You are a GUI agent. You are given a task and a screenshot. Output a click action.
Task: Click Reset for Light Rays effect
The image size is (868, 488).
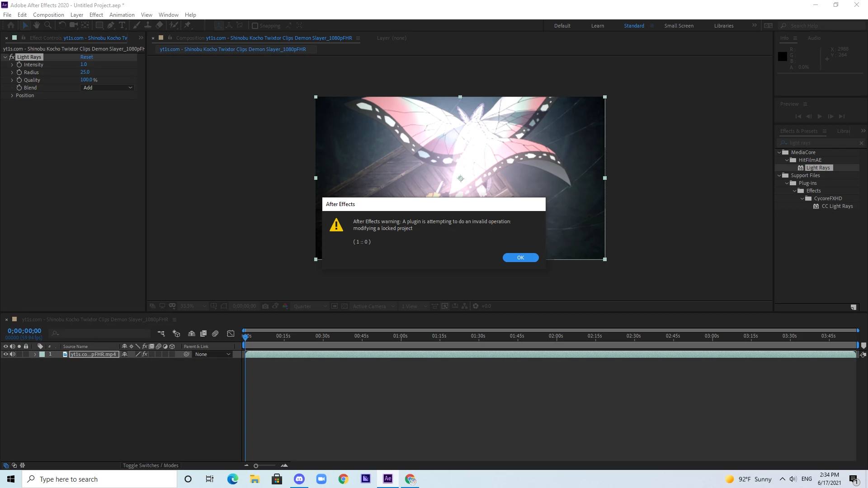tap(86, 57)
